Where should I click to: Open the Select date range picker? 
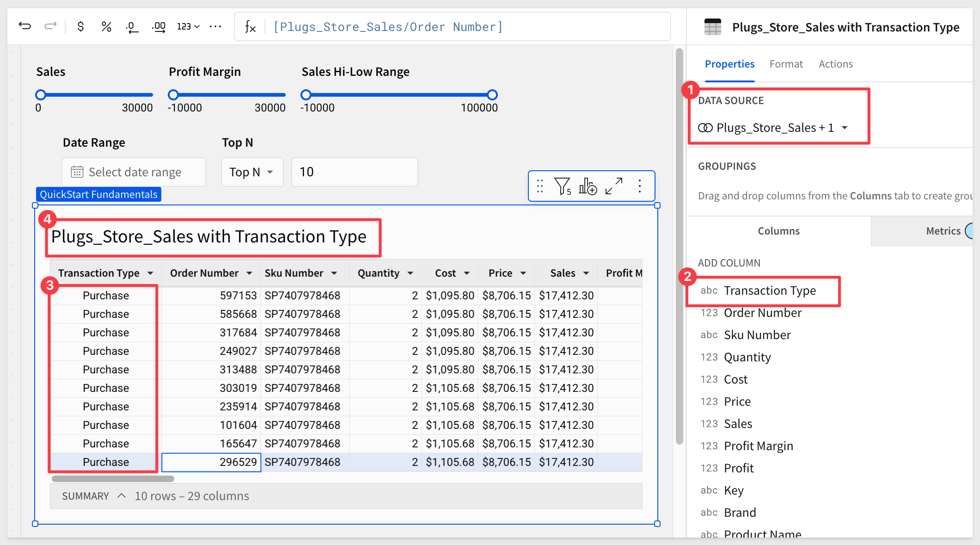(134, 172)
